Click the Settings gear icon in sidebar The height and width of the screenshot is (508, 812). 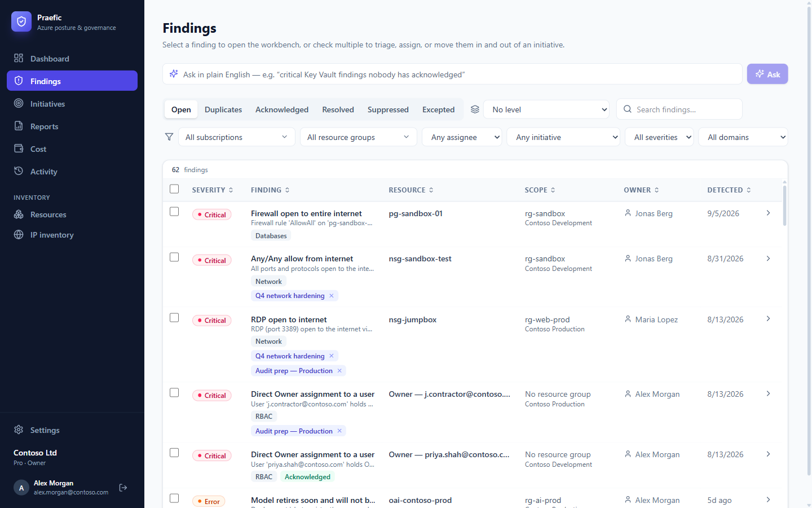[19, 430]
